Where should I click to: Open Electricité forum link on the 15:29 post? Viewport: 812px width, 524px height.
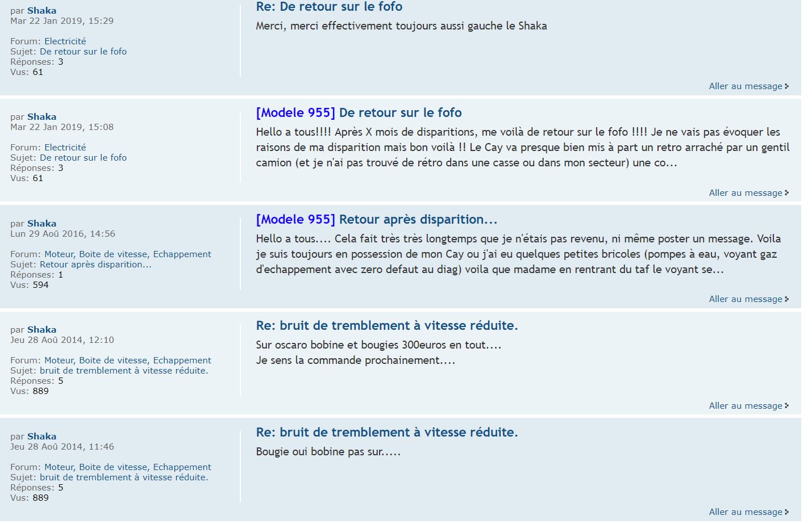[65, 41]
